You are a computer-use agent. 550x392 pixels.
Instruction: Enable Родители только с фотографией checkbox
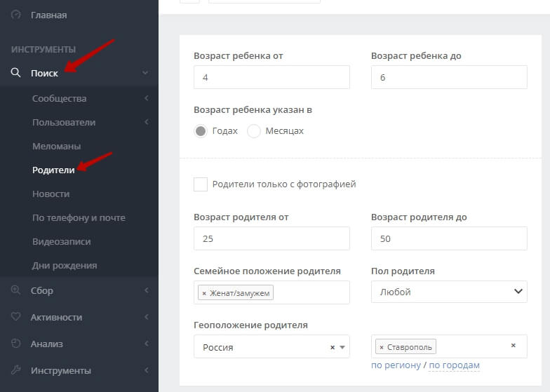coord(201,184)
